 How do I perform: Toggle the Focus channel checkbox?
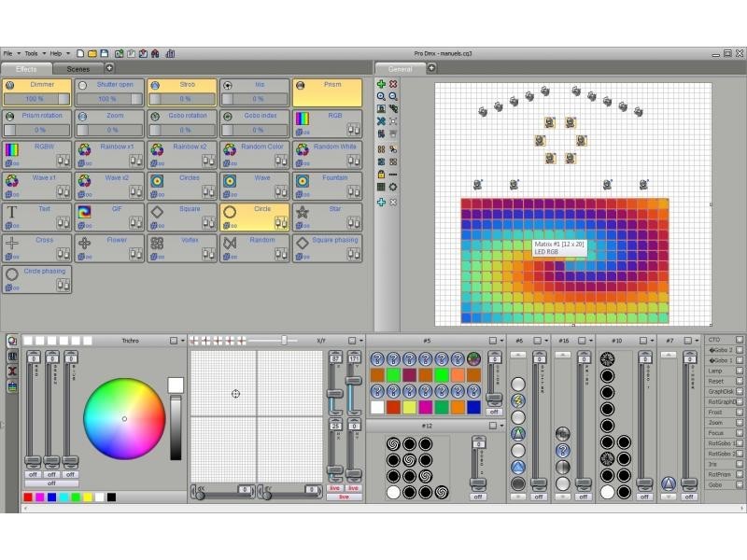pyautogui.click(x=739, y=433)
